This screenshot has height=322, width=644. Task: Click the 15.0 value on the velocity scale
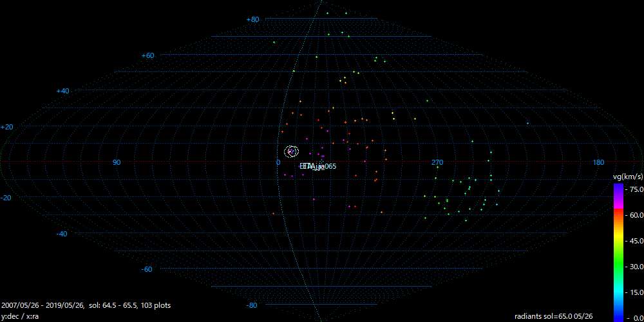click(x=636, y=292)
